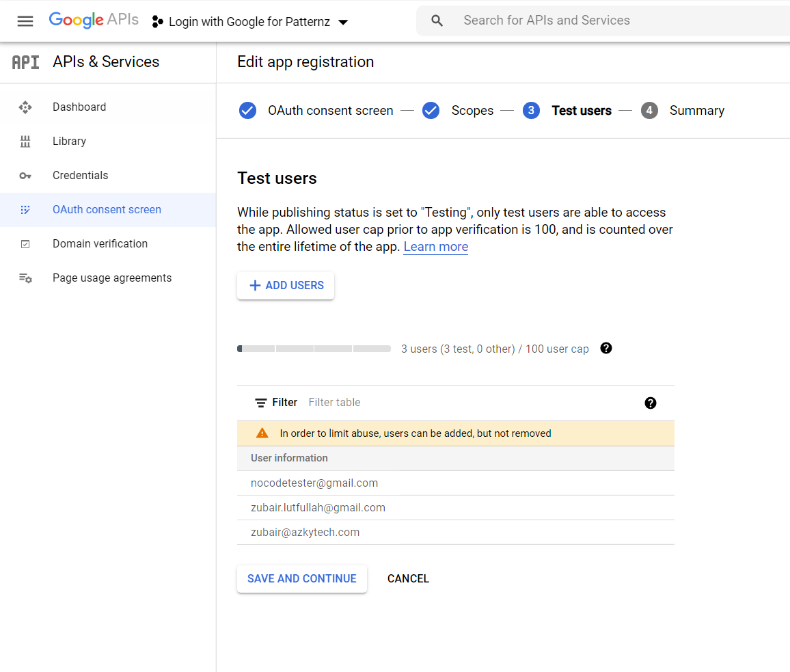Click help icon in filter row
Image resolution: width=790 pixels, height=672 pixels.
651,403
